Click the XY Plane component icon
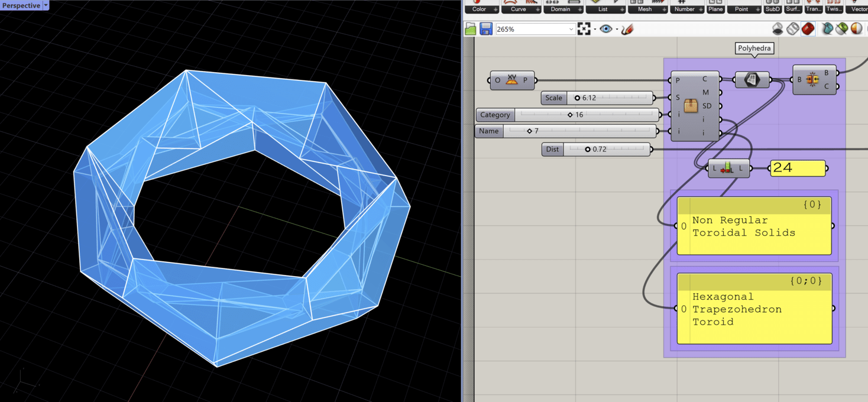Screen dimensions: 868x402 (x=511, y=80)
